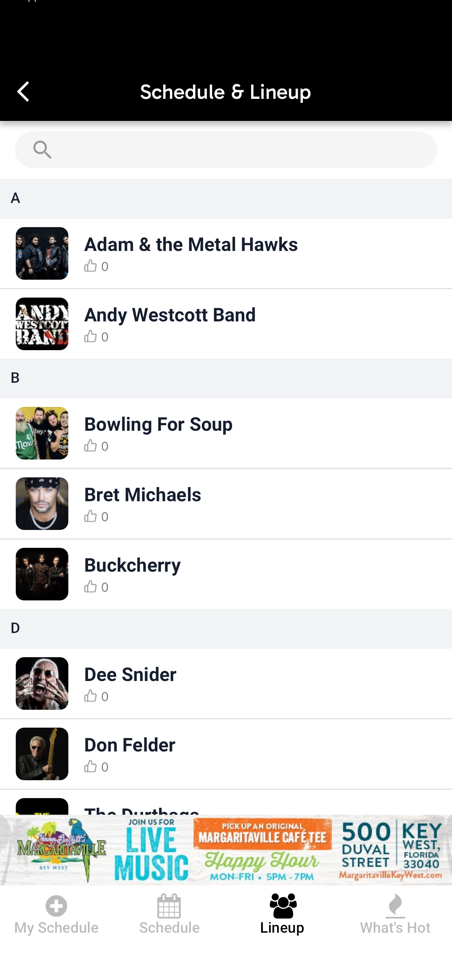This screenshot has height=980, width=452.
Task: Open Andy Westcott Band thumbnail
Action: [42, 324]
